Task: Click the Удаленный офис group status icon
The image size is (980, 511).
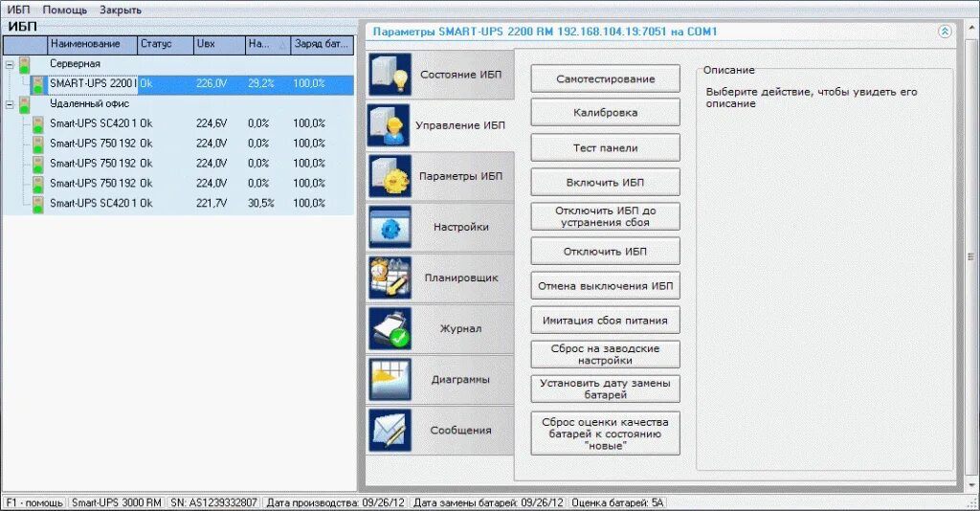Action: (24, 104)
